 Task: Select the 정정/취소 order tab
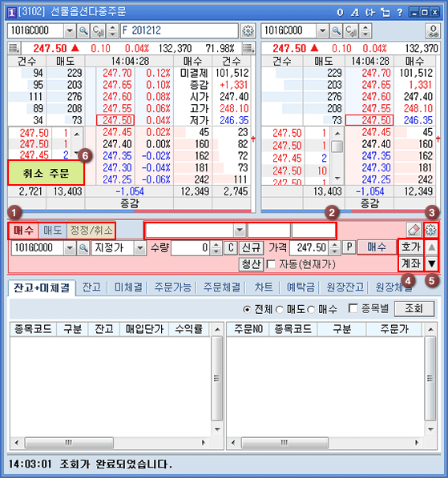click(x=91, y=230)
